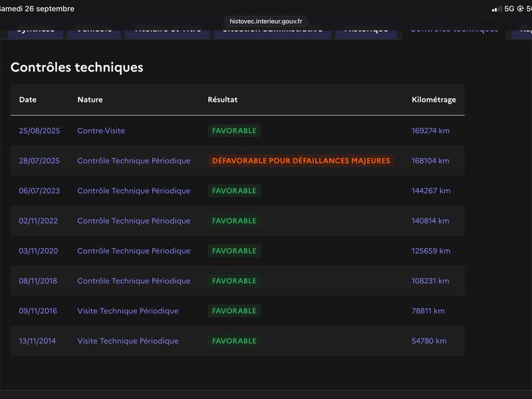Tap the 5G network indicator

click(x=509, y=9)
